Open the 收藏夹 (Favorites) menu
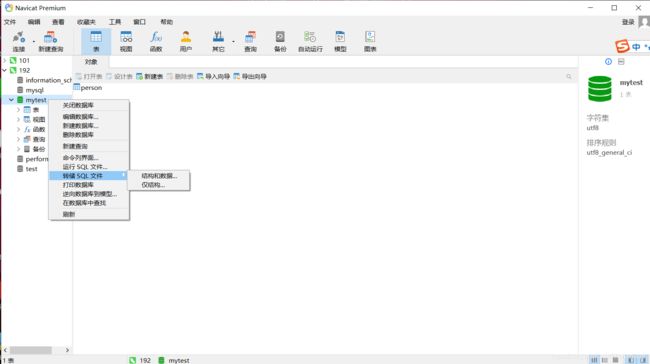This screenshot has width=650, height=364. coord(86,22)
